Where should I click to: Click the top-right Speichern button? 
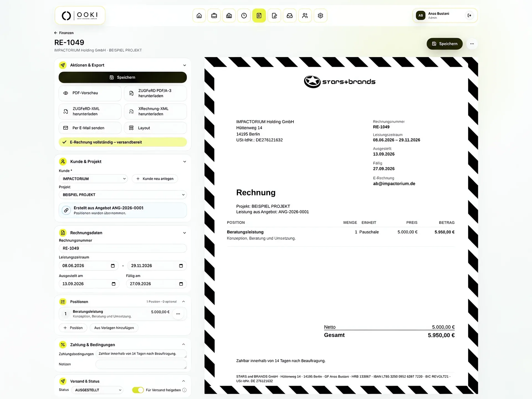[444, 44]
